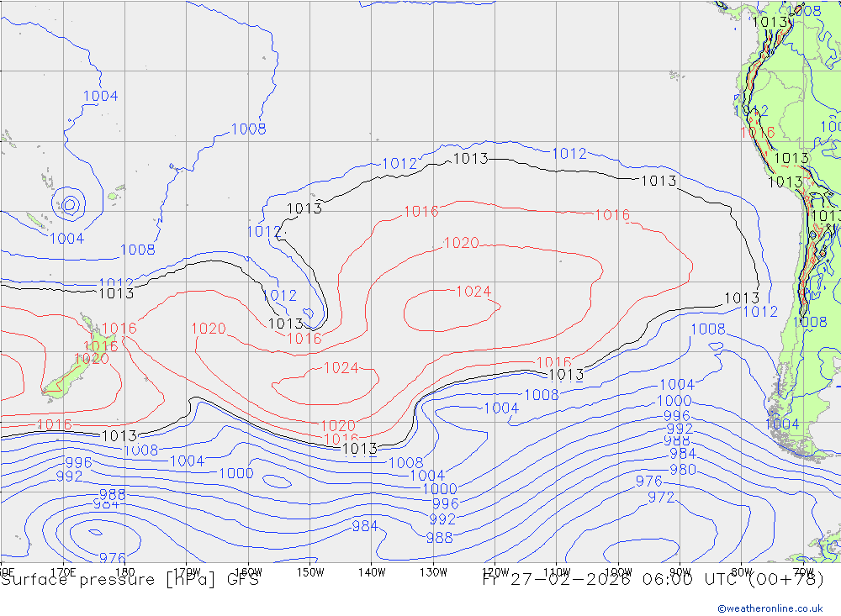
Task: Click the 110W longitude axis label
Action: [557, 572]
